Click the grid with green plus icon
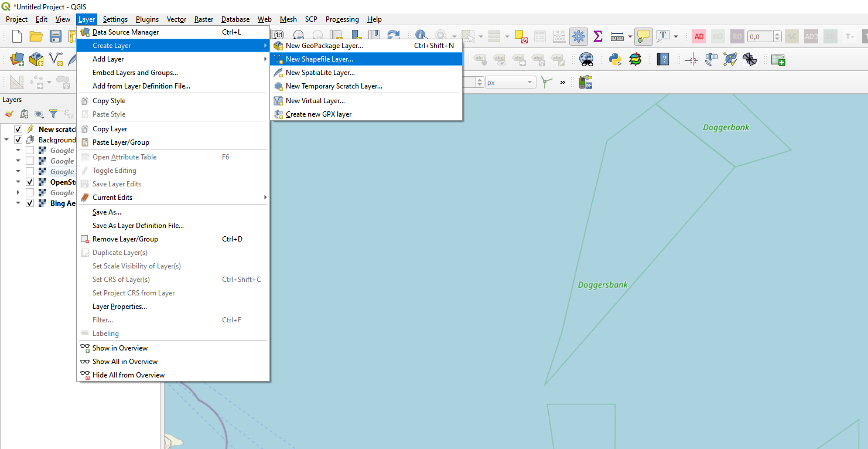868x449 pixels. 778,59
